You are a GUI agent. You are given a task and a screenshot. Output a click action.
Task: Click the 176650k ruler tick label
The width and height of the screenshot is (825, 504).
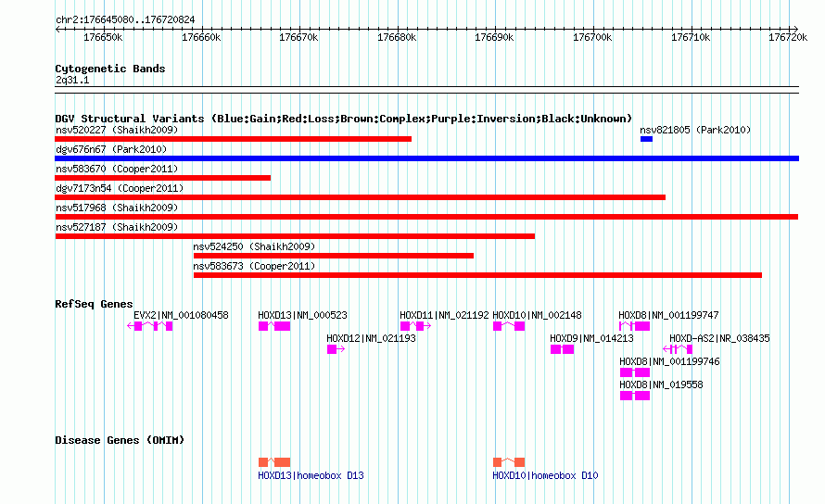coord(103,37)
